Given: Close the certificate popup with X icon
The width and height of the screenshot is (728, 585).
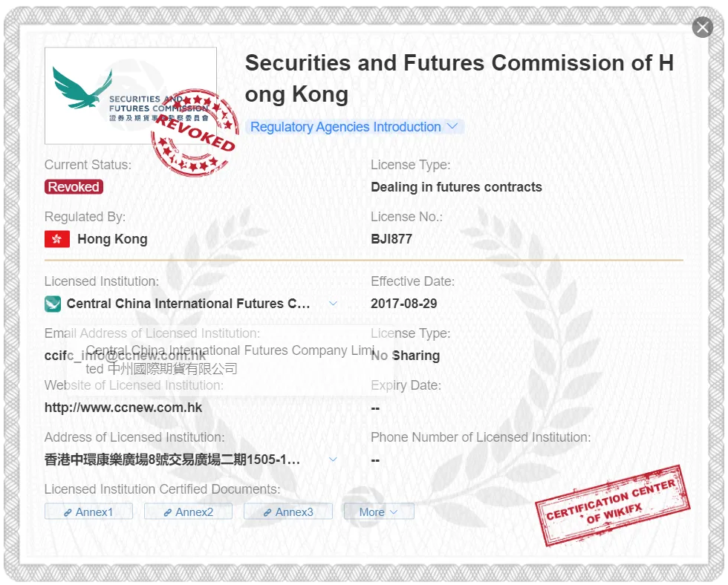Looking at the screenshot, I should [703, 27].
